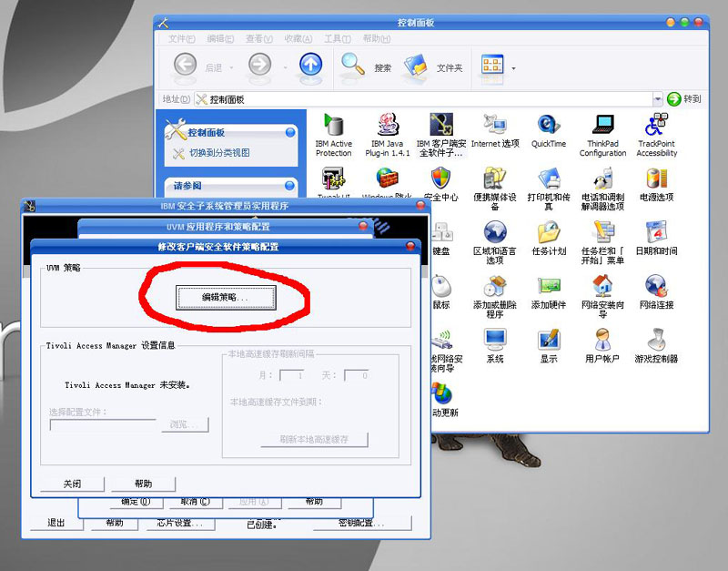The width and height of the screenshot is (728, 571).
Task: Expand the back history dropdown arrow
Action: [231, 67]
